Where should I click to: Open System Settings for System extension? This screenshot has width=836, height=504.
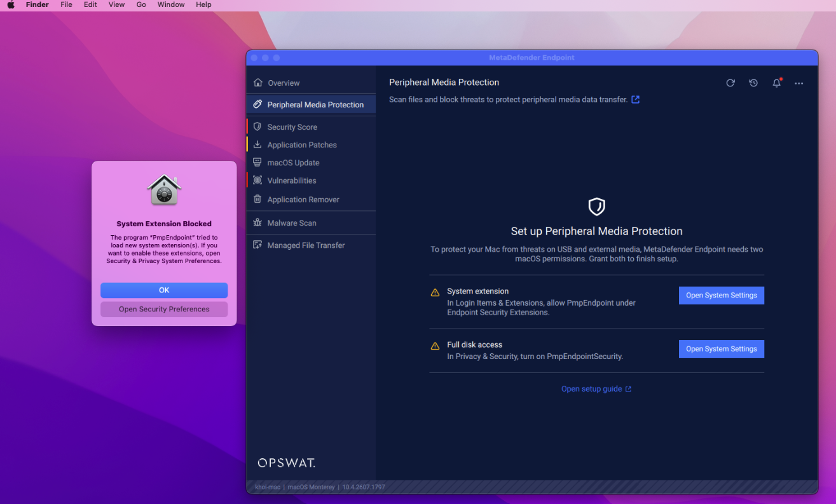tap(722, 296)
